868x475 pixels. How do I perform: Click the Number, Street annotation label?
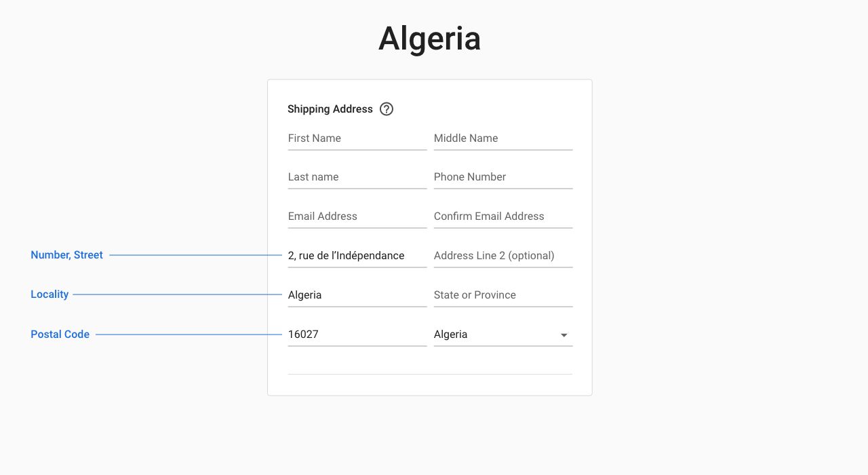66,255
